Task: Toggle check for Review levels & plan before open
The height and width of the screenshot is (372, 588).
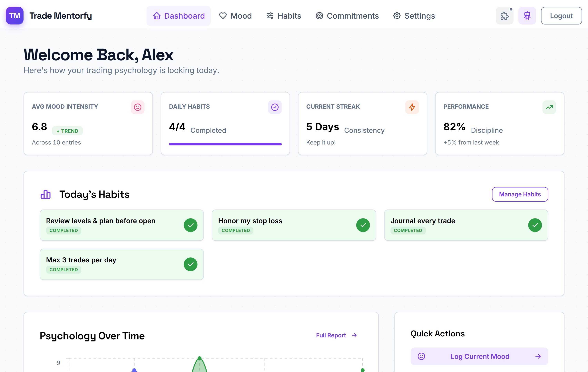Action: [191, 225]
